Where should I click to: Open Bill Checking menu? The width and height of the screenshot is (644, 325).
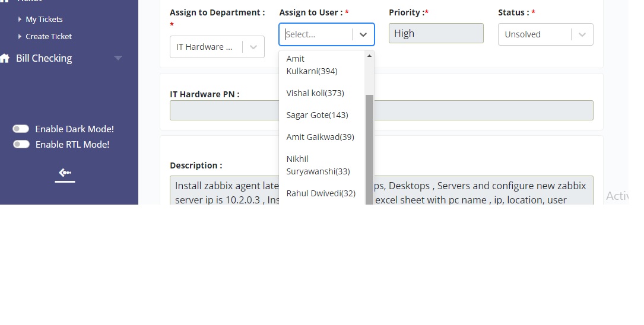pos(44,58)
